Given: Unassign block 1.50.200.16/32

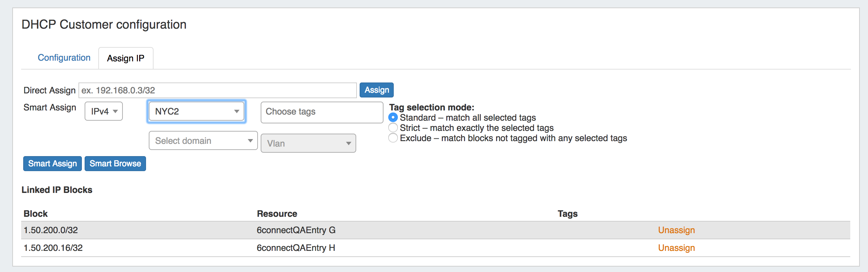Looking at the screenshot, I should click(676, 248).
